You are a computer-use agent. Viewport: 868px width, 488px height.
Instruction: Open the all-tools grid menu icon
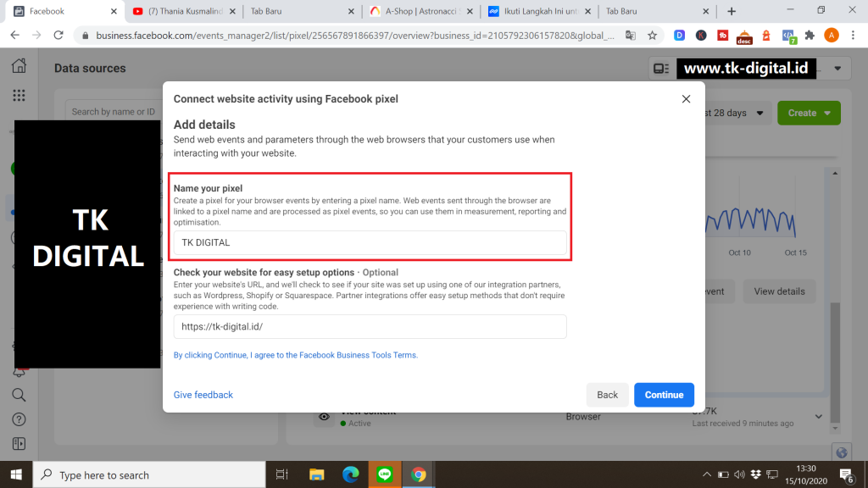pyautogui.click(x=19, y=96)
